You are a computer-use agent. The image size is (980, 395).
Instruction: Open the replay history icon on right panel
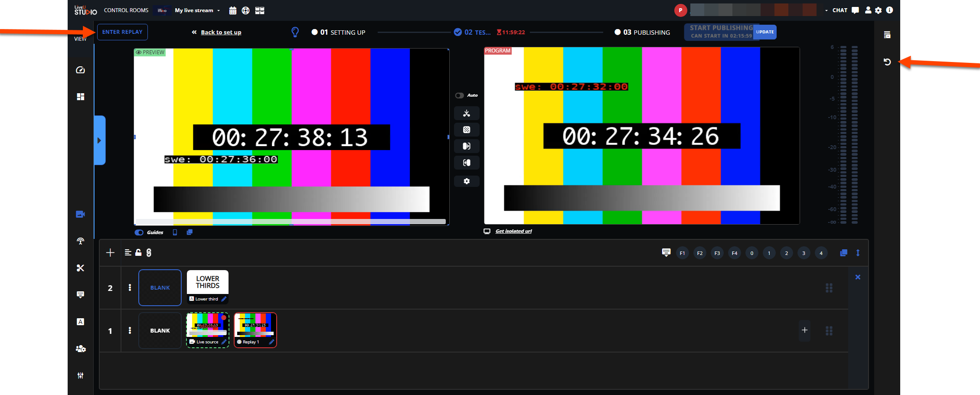pyautogui.click(x=887, y=62)
